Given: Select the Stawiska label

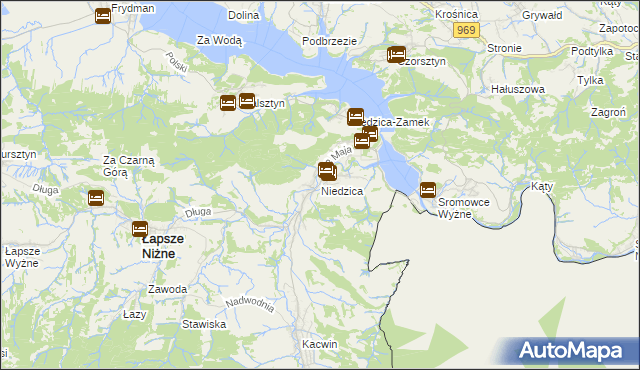Looking at the screenshot, I should [204, 324].
